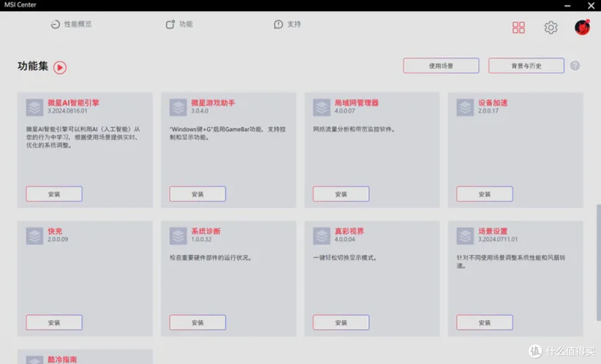This screenshot has width=601, height=364.
Task: Click the 微星游戏助手 card icon
Action: pyautogui.click(x=178, y=107)
